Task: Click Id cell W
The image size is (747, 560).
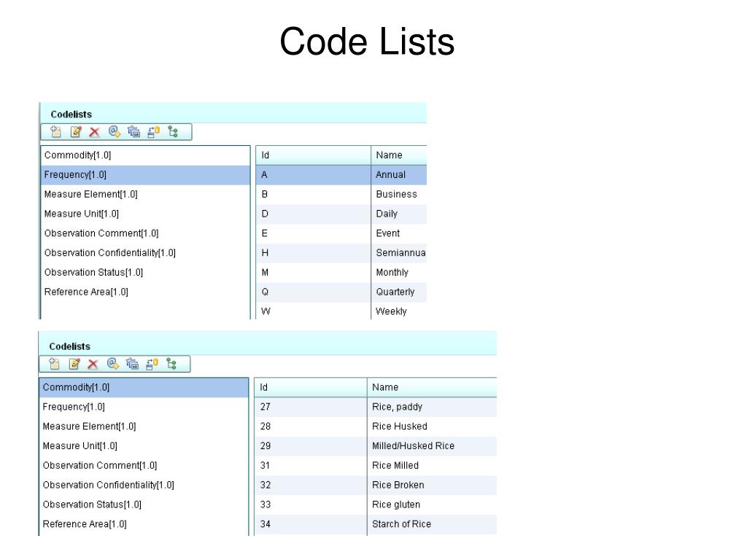Action: (314, 311)
